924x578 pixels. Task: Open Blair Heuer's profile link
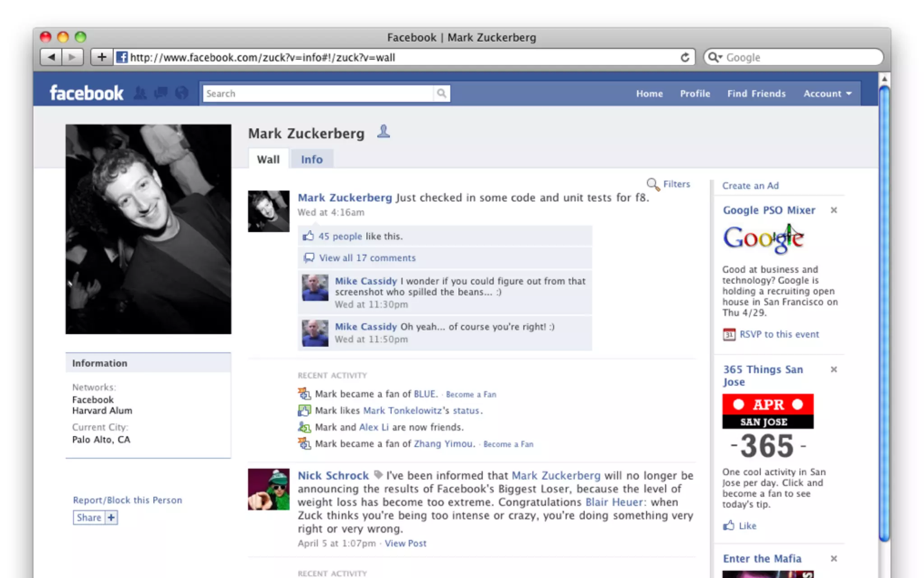(x=614, y=502)
